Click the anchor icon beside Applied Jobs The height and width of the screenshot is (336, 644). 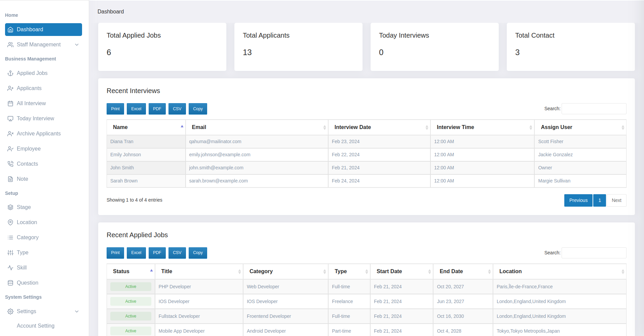tap(10, 73)
